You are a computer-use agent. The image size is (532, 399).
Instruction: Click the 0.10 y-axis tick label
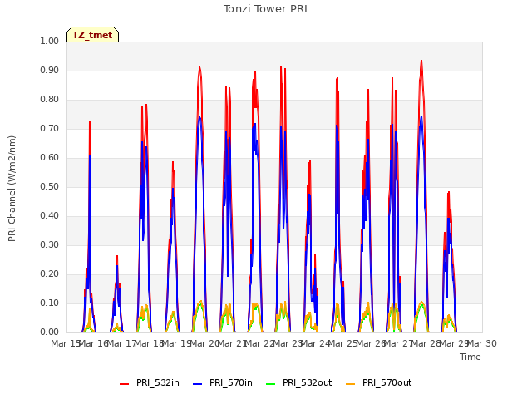(x=50, y=303)
